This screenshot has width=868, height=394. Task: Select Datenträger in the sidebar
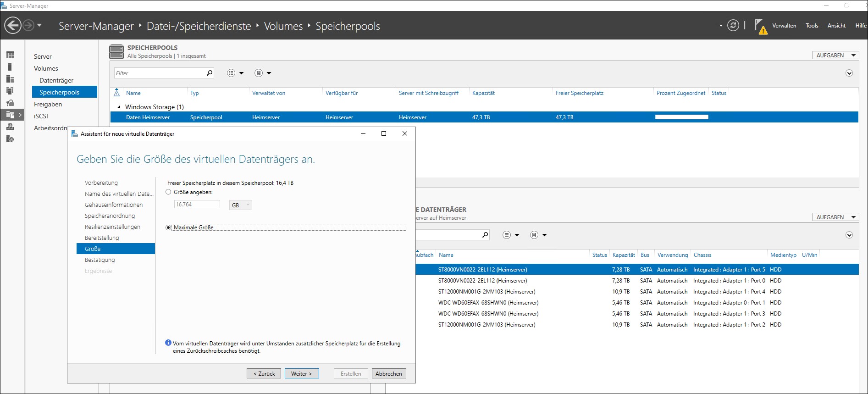(56, 80)
